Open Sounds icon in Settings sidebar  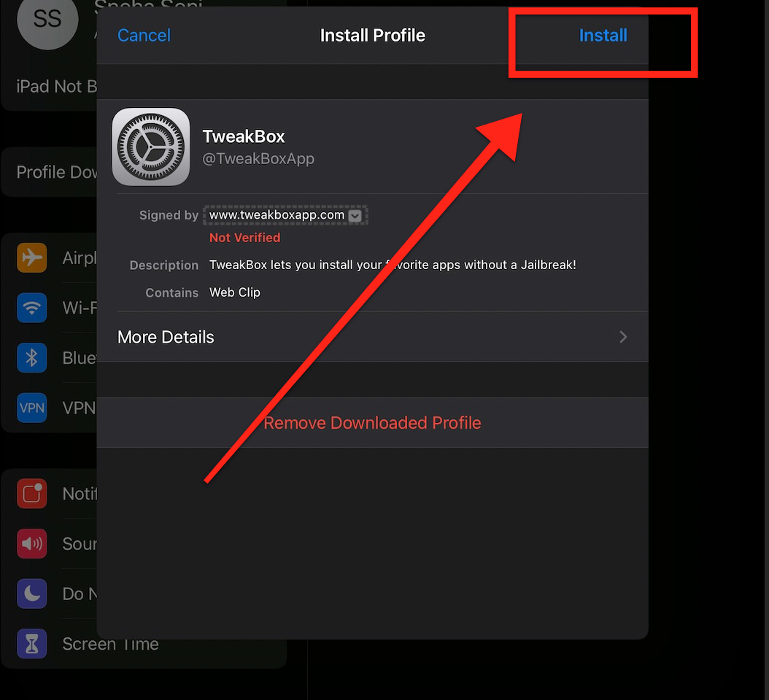(x=32, y=544)
